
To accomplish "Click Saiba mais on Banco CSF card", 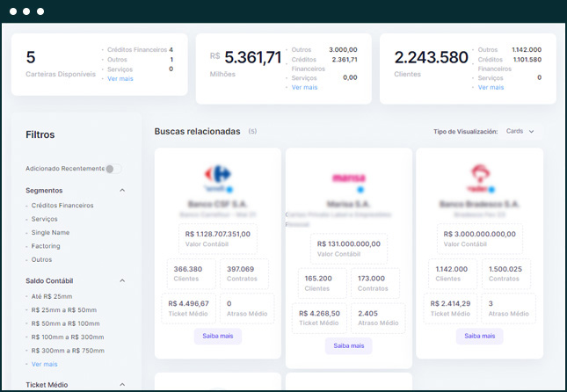I will 217,336.
